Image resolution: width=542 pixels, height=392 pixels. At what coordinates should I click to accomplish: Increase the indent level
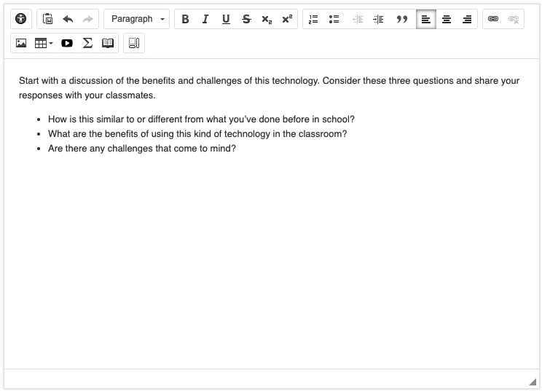tap(378, 19)
